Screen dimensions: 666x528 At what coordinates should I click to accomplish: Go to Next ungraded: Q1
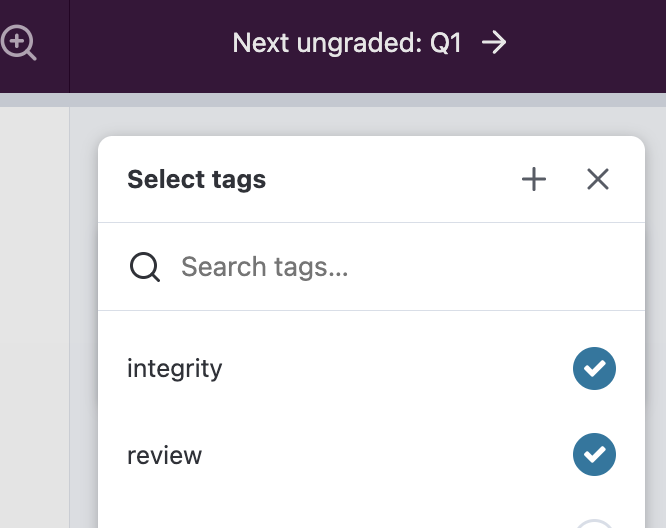[x=347, y=43]
